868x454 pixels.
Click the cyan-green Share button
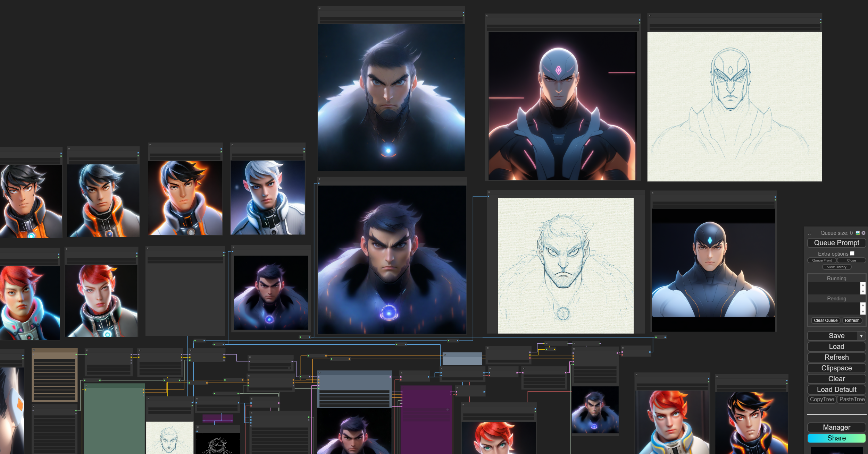coord(836,438)
